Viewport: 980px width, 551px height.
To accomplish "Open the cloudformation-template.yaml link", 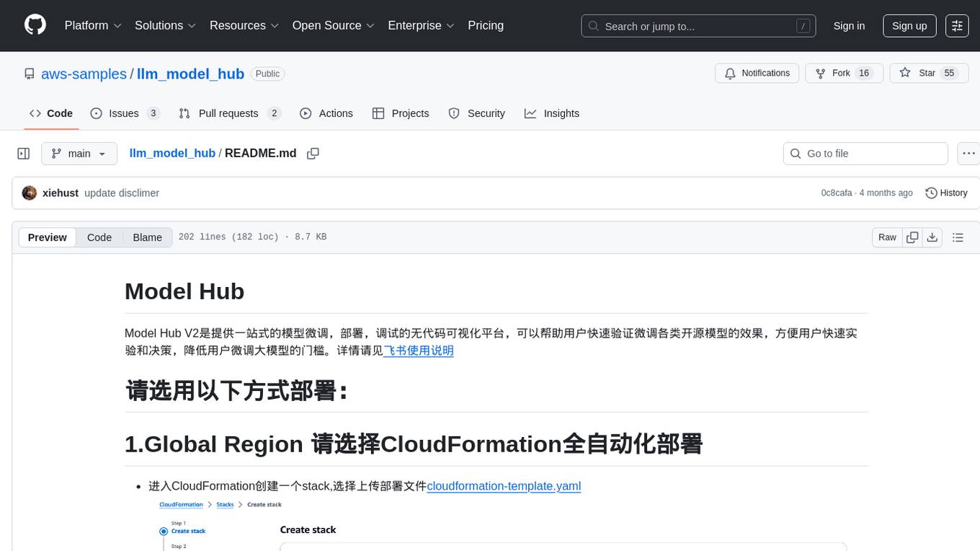I will tap(504, 486).
